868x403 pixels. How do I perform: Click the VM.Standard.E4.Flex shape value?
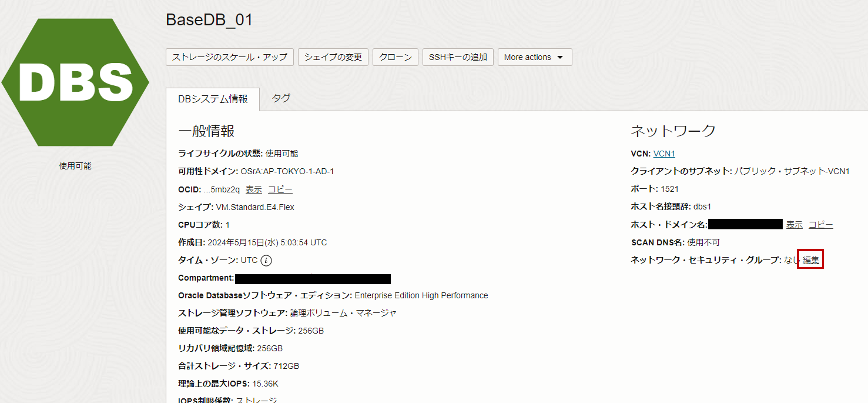pos(255,207)
